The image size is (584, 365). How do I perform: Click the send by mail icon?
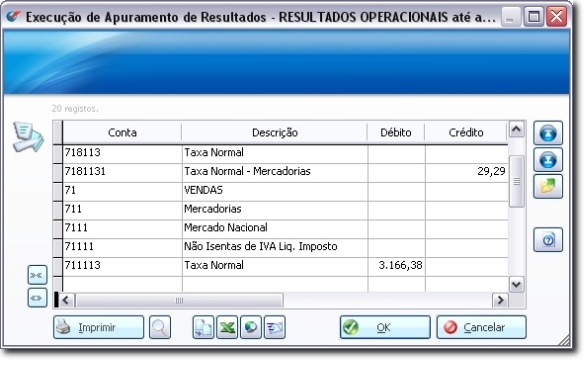click(274, 327)
